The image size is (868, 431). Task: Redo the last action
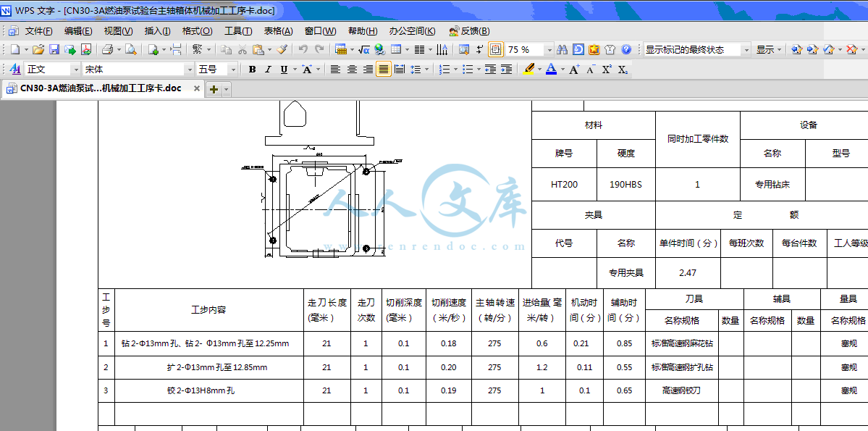pos(319,50)
